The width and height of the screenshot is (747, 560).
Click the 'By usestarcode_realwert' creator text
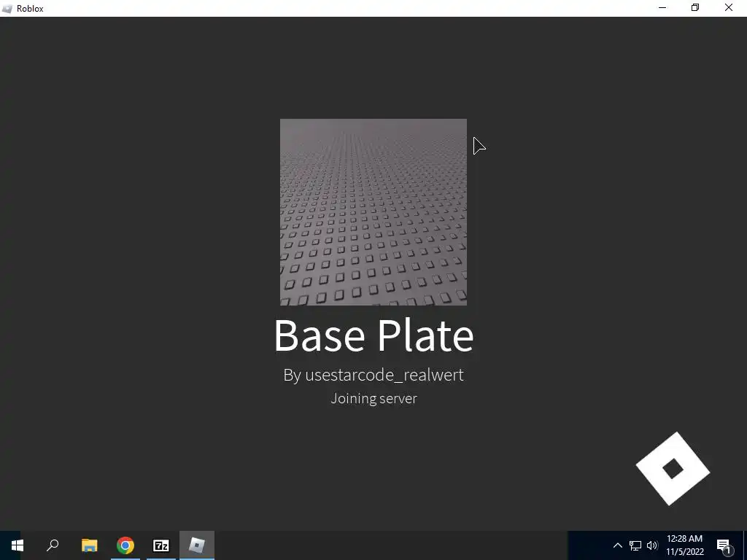pos(373,375)
